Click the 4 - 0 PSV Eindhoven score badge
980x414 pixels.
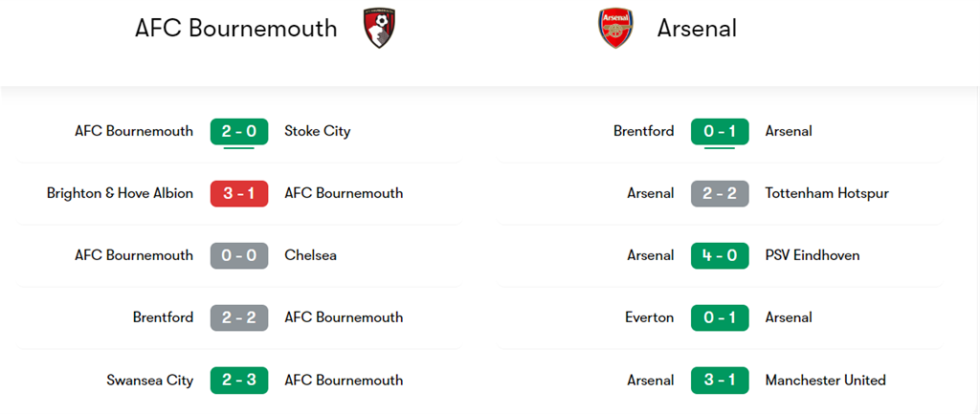click(720, 255)
